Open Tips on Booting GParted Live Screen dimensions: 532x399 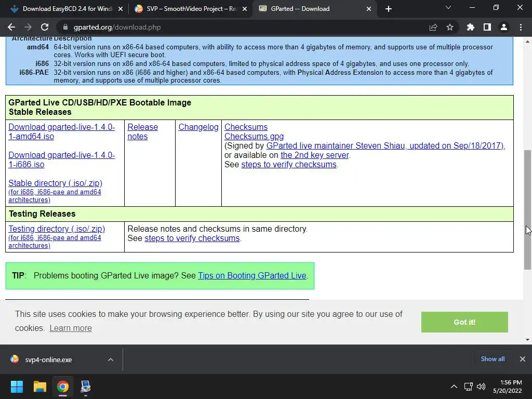coord(252,275)
